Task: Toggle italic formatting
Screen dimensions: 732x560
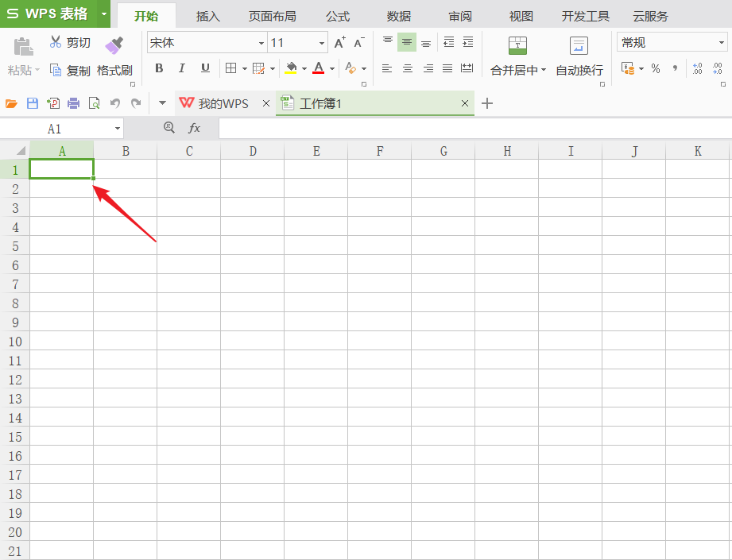Action: coord(181,68)
